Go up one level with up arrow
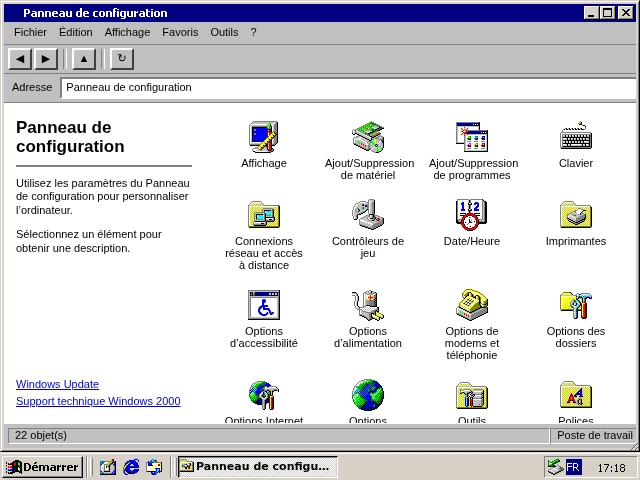Image resolution: width=640 pixels, height=480 pixels. coord(84,59)
